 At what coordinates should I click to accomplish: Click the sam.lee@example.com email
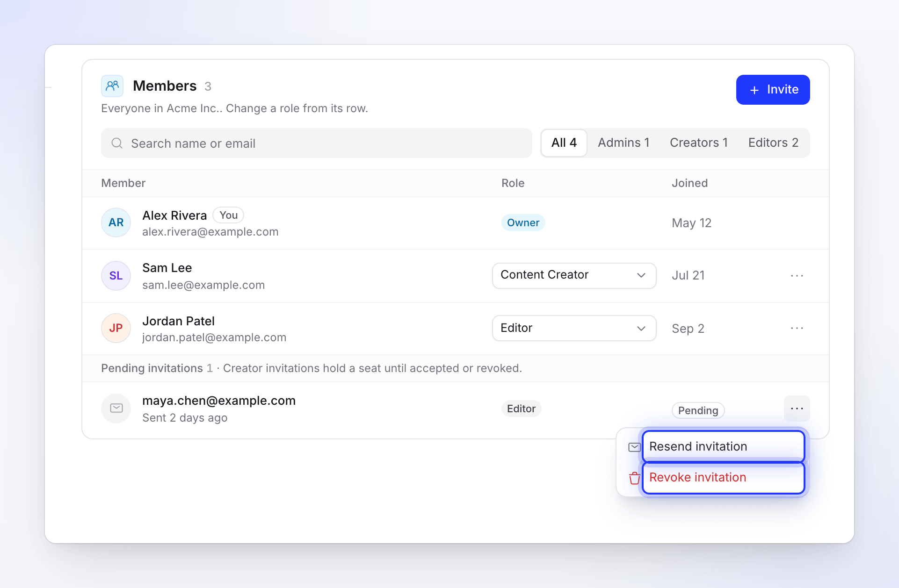pos(203,285)
